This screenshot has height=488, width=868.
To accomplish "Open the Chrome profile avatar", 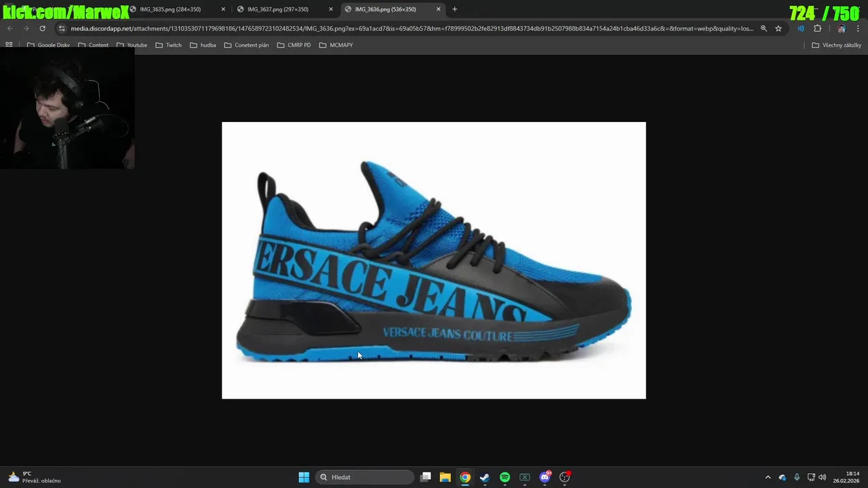I will pos(842,28).
